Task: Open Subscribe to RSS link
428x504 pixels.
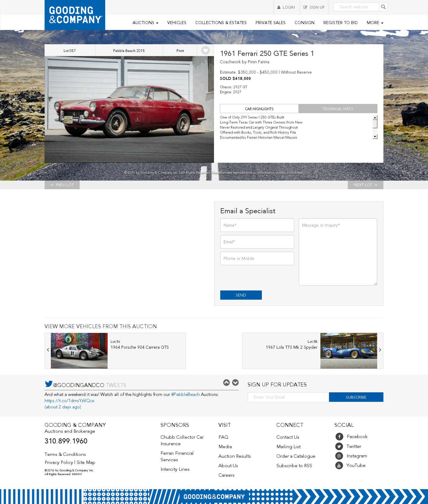Action: (294, 466)
